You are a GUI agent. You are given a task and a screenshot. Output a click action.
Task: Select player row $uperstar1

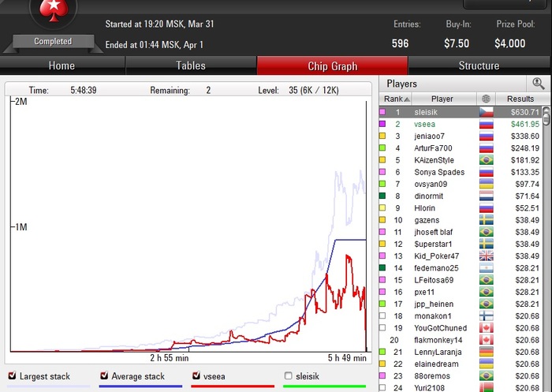tap(461, 244)
